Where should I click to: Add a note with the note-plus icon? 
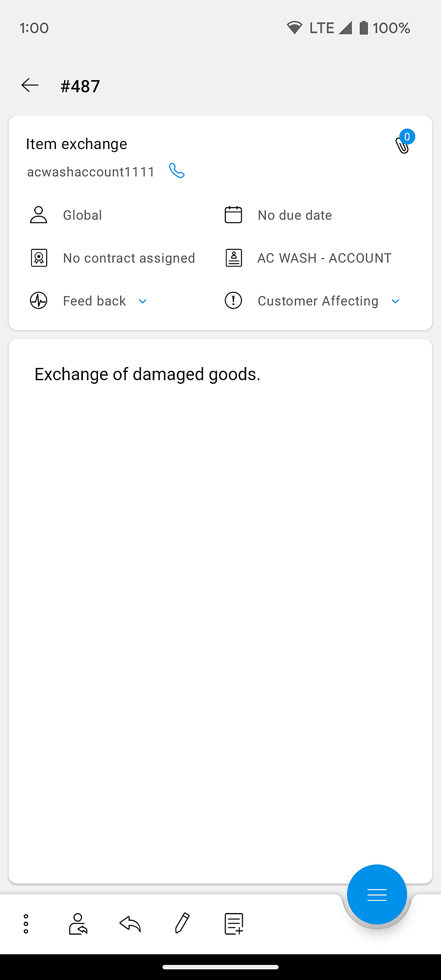[x=234, y=924]
